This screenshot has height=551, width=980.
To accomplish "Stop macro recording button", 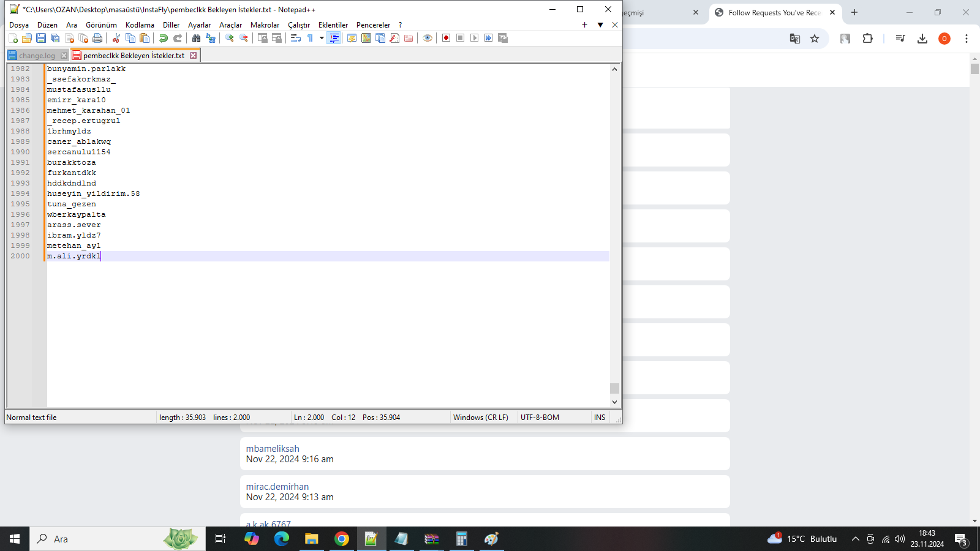I will [x=460, y=38].
